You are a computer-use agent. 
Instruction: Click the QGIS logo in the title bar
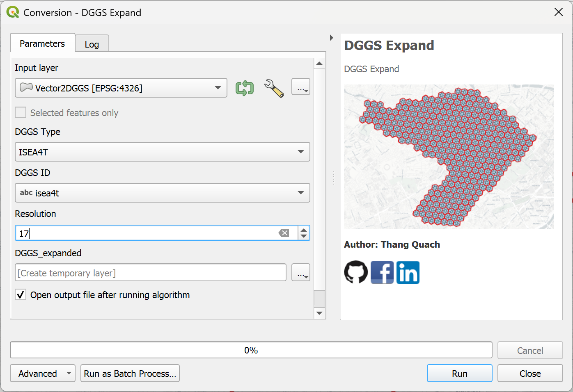click(13, 12)
